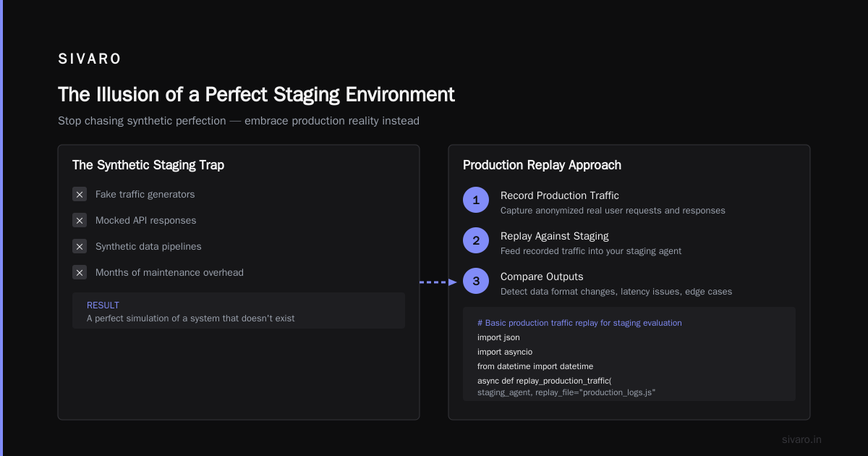Image resolution: width=868 pixels, height=456 pixels.
Task: Click the X icon beside Months of maintenance overhead
Action: click(x=80, y=272)
